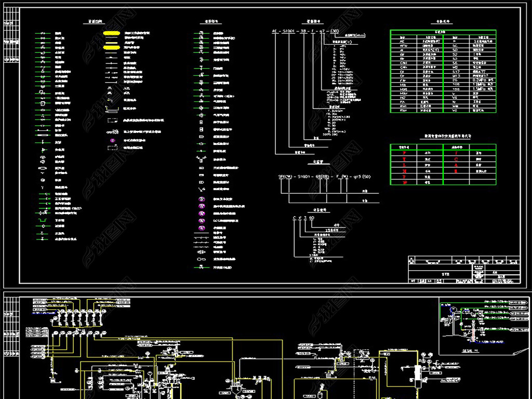Click the "AE - S1001 - 38 - F - q7 - (30)" code
This screenshot has width=532, height=399.
305,31
